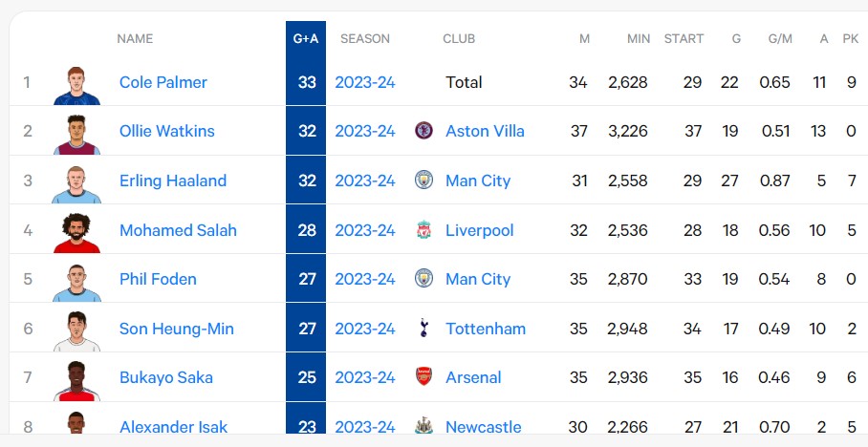The height and width of the screenshot is (447, 868).
Task: Click the Tottenham cockerel crest icon
Action: click(x=423, y=328)
